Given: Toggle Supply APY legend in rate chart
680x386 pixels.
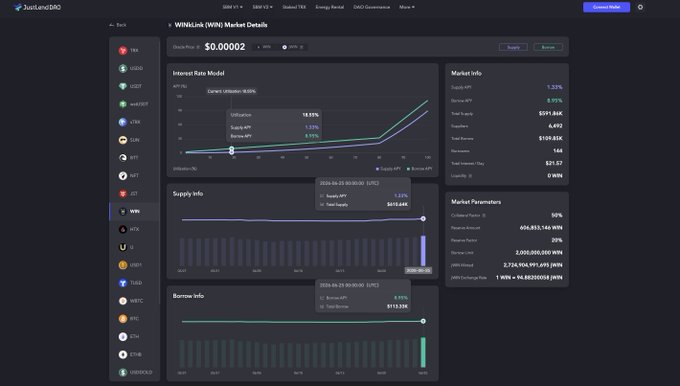Looking at the screenshot, I should click(388, 169).
